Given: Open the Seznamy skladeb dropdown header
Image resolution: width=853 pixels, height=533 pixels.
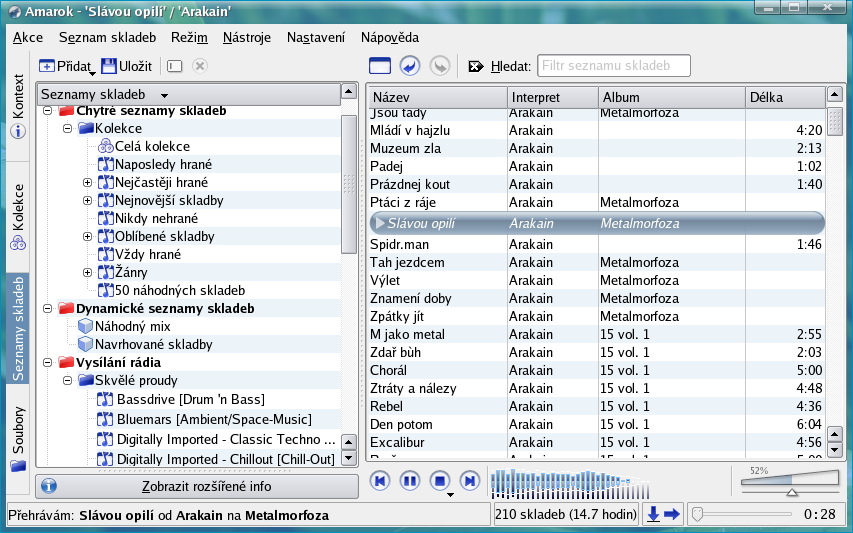Looking at the screenshot, I should tap(188, 95).
